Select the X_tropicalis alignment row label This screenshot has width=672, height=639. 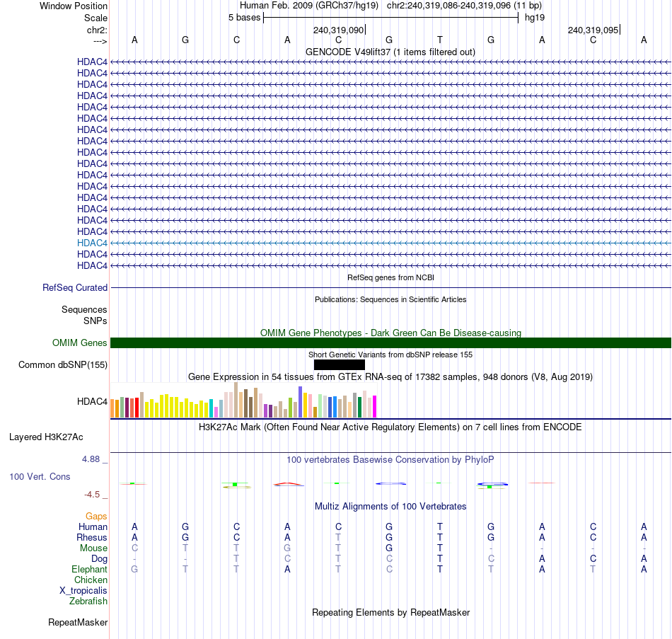point(83,591)
